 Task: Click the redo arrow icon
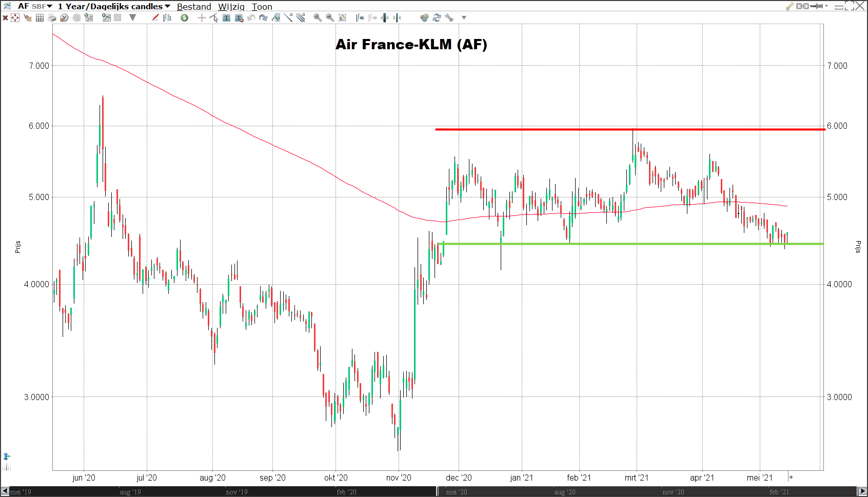point(263,18)
